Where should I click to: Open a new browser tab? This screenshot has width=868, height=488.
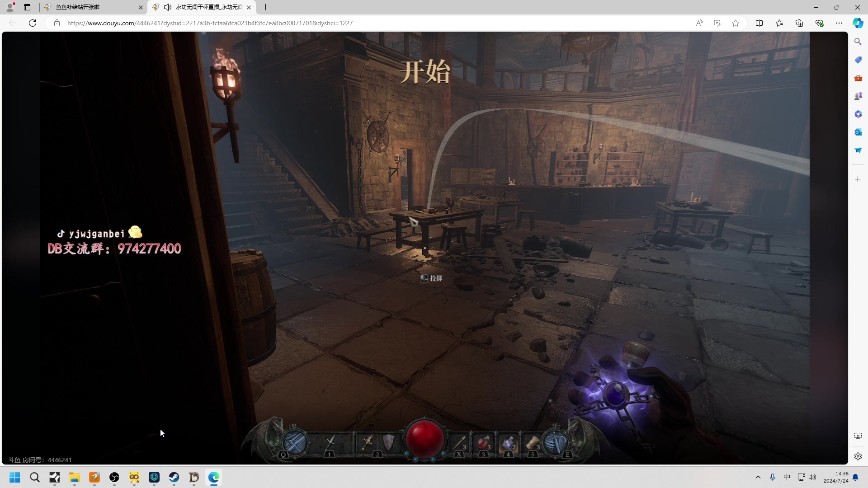pos(266,7)
